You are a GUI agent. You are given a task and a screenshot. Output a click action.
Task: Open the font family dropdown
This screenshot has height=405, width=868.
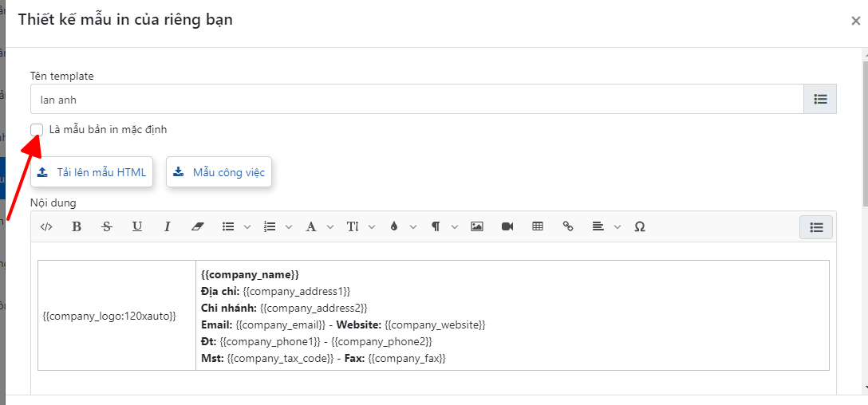tap(316, 226)
